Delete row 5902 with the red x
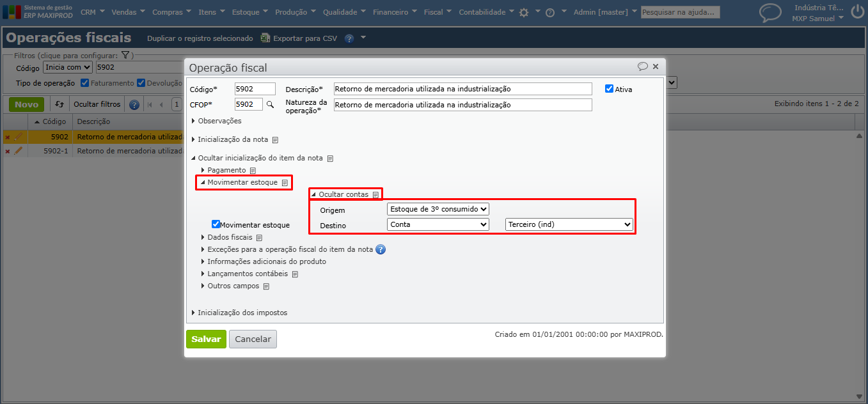This screenshot has width=868, height=404. [8, 137]
